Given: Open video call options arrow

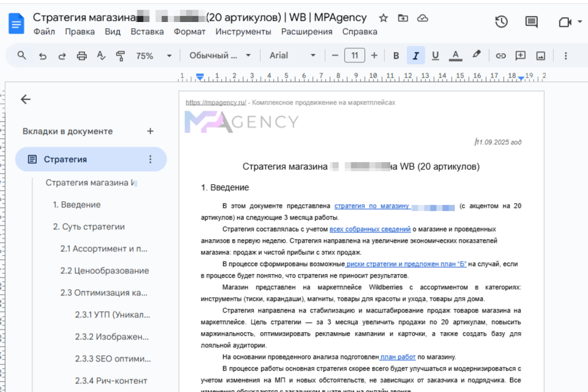Looking at the screenshot, I should pos(580,22).
